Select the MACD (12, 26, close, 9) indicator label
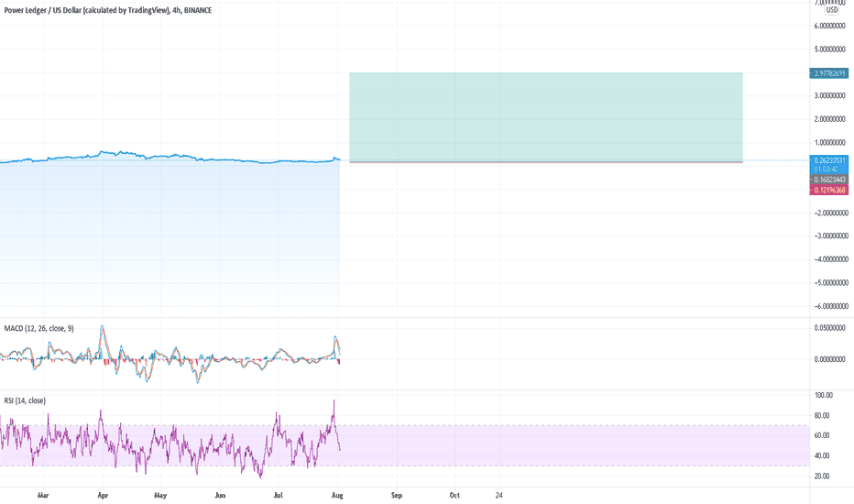Image resolution: width=854 pixels, height=504 pixels. click(x=38, y=329)
